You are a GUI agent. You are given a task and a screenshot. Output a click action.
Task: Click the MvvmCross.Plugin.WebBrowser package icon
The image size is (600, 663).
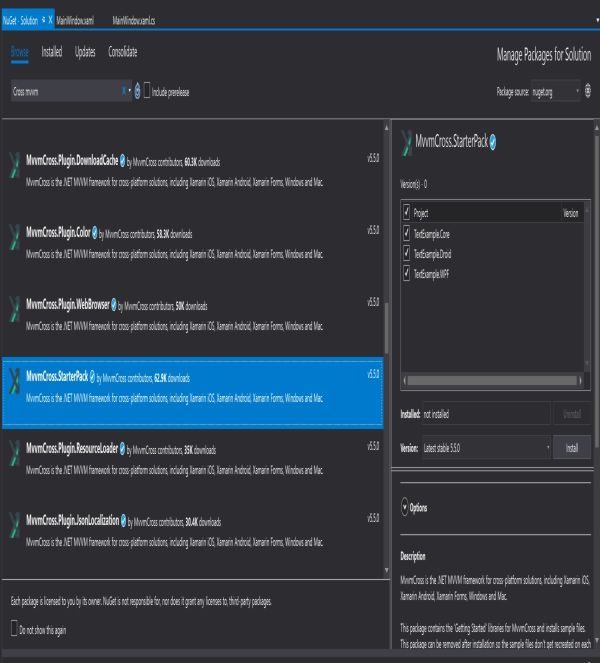15,309
